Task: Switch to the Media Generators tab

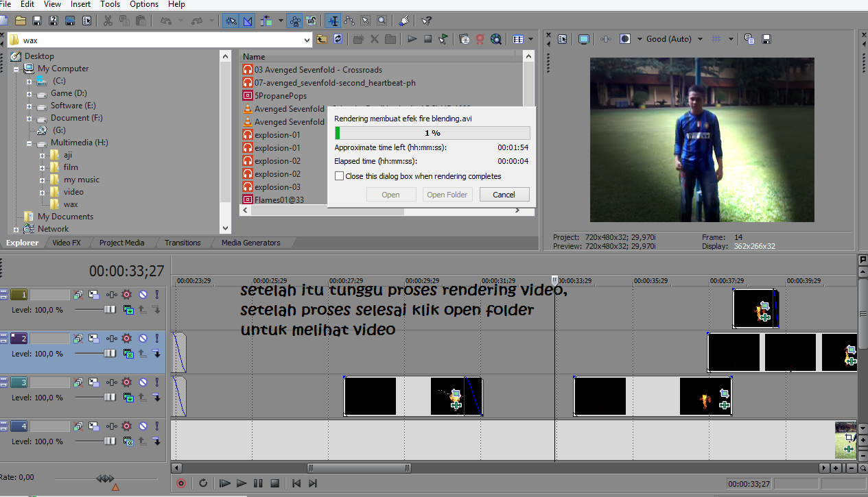Action: click(251, 243)
